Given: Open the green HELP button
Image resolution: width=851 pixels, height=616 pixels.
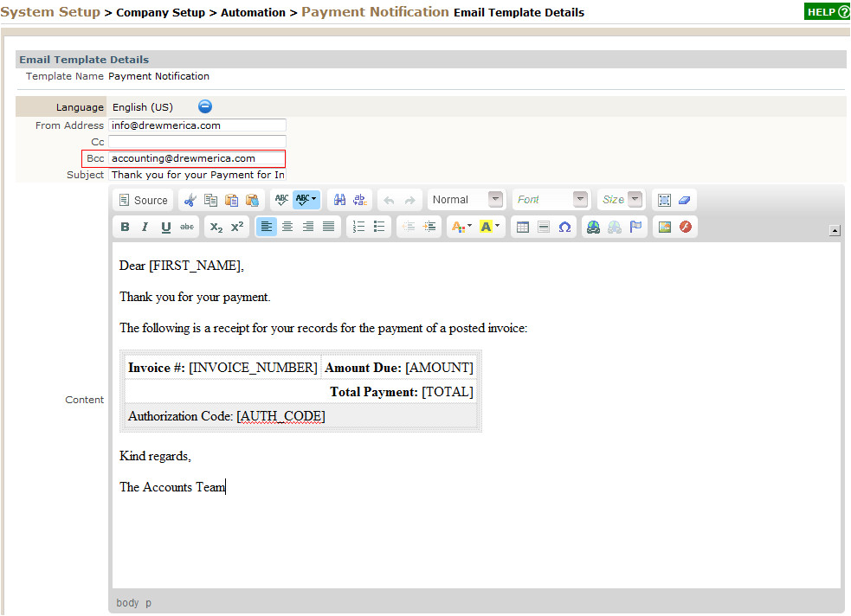Looking at the screenshot, I should point(827,12).
